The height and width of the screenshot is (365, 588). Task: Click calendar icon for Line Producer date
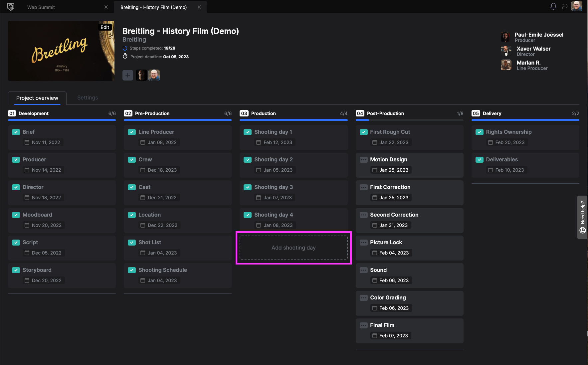pos(143,142)
